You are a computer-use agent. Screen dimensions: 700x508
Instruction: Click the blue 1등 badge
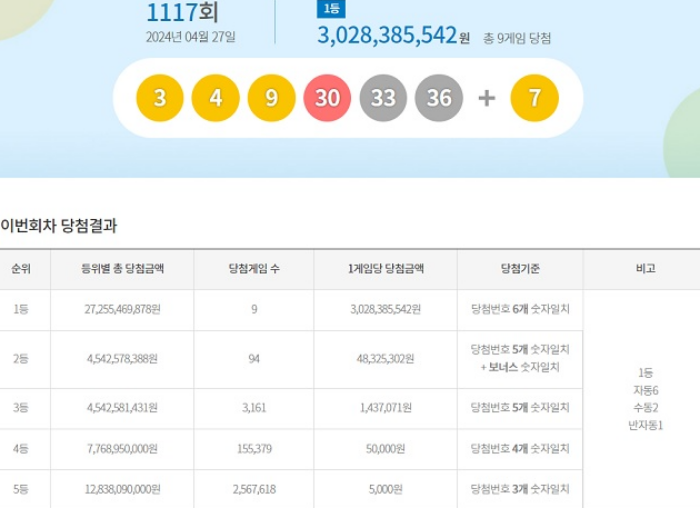[331, 9]
